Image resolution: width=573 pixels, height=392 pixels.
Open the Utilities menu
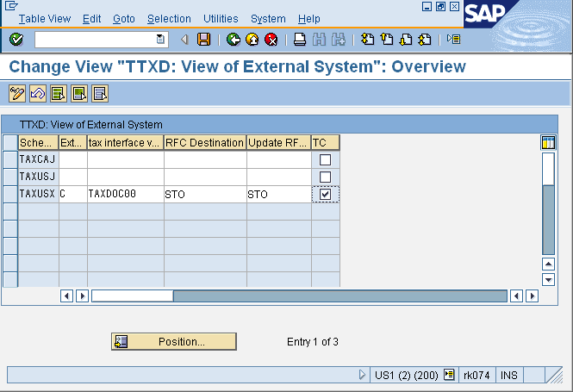click(221, 19)
